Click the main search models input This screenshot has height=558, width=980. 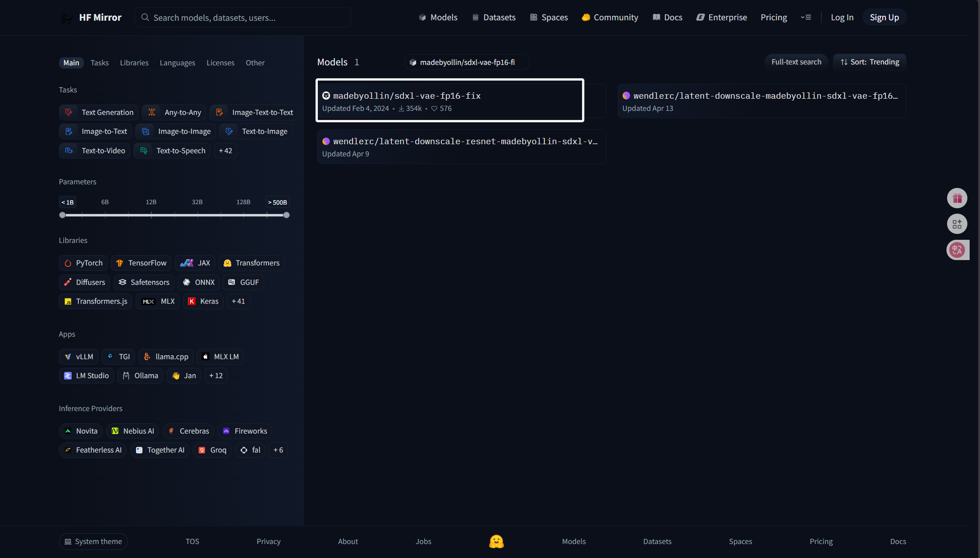(243, 17)
